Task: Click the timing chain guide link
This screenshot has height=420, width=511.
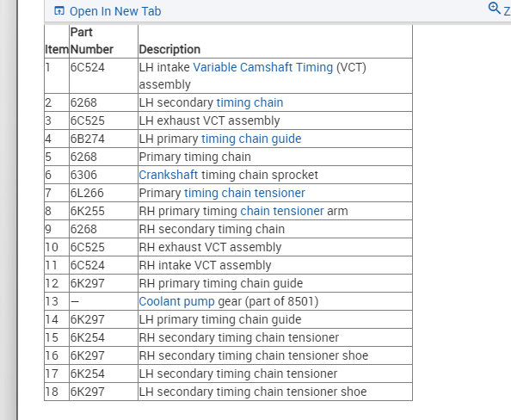Action: click(x=251, y=139)
